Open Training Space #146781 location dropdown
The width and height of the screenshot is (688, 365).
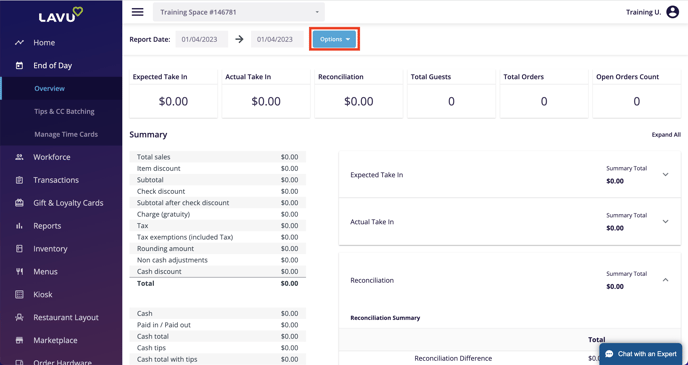pos(239,12)
